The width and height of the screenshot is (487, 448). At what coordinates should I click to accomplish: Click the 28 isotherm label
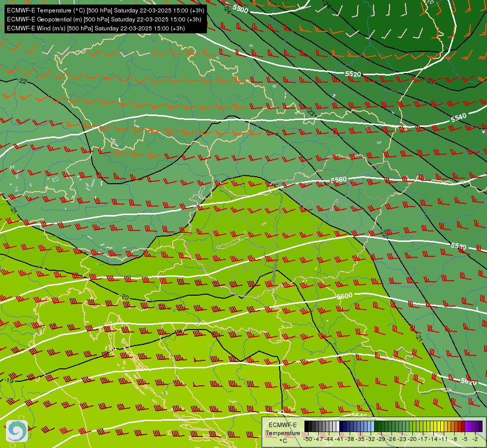point(327,5)
